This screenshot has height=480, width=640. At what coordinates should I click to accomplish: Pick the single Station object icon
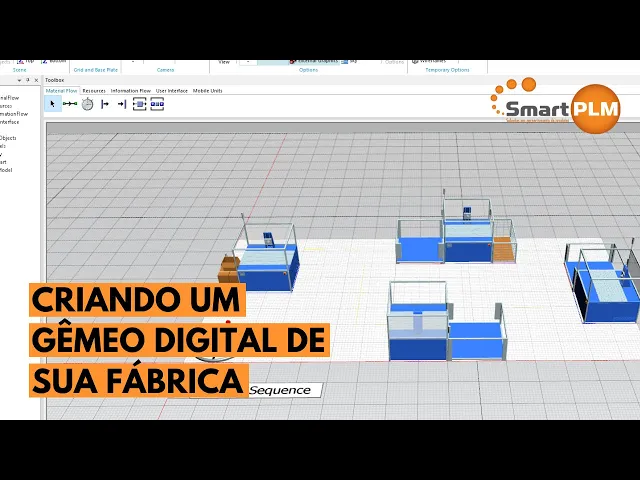pyautogui.click(x=140, y=104)
